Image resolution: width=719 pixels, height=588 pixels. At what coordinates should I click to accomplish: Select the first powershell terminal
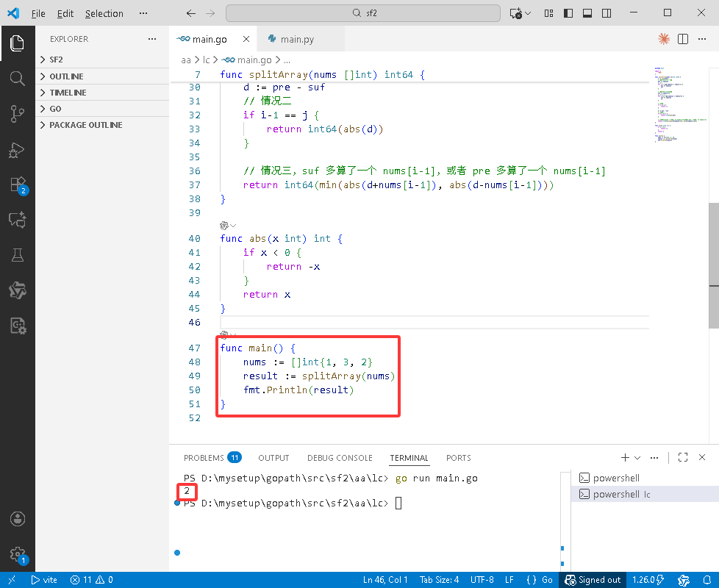[x=645, y=478]
